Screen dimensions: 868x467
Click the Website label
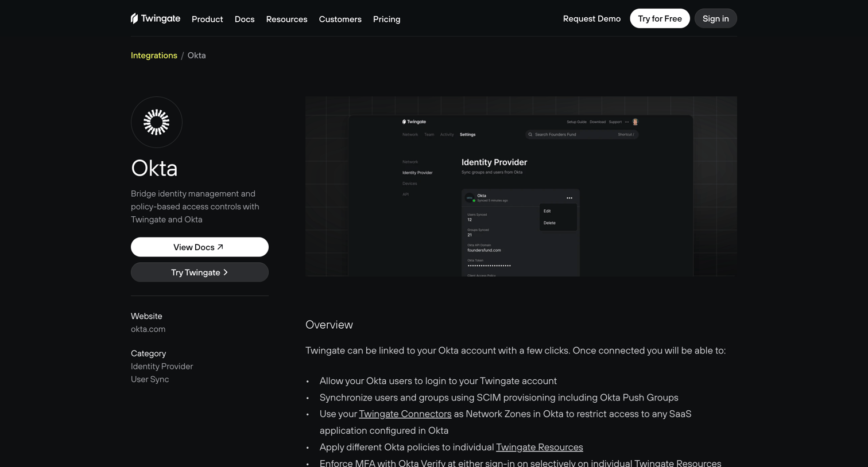coord(146,316)
